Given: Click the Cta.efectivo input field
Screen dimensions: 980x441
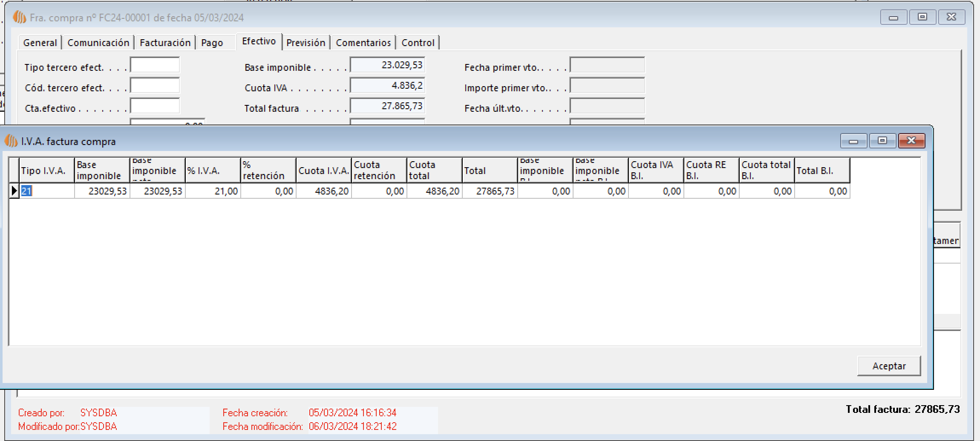Looking at the screenshot, I should [x=155, y=106].
